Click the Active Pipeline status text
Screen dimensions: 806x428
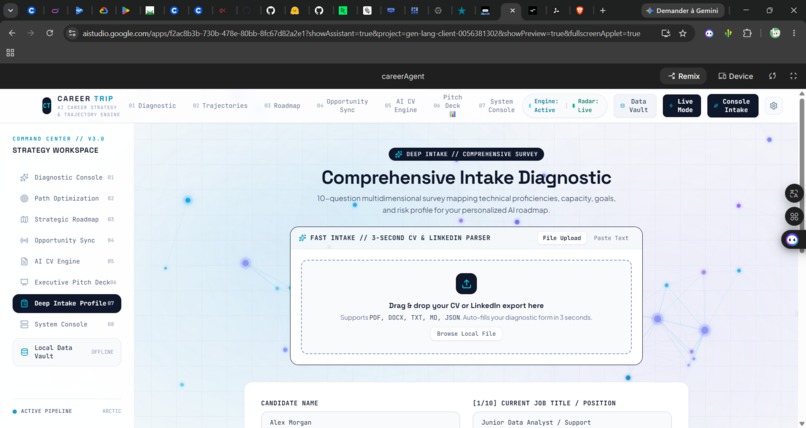[x=46, y=411]
